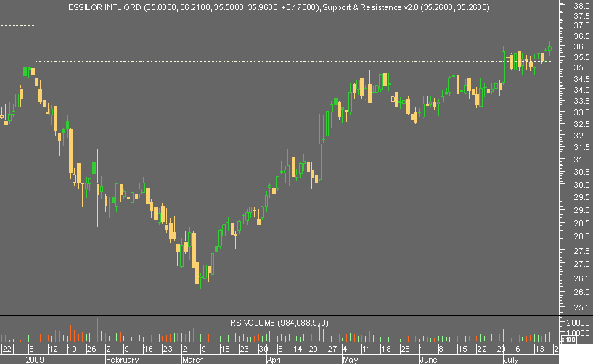Viewport: 593px width, 364px height.
Task: Click the 2009 year label on time axis
Action: point(34,360)
